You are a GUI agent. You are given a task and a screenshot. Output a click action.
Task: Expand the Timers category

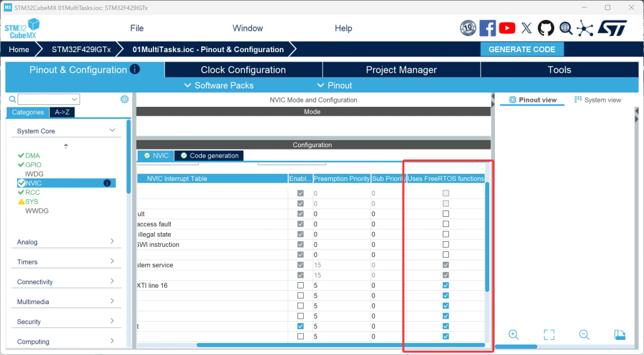[x=66, y=262]
